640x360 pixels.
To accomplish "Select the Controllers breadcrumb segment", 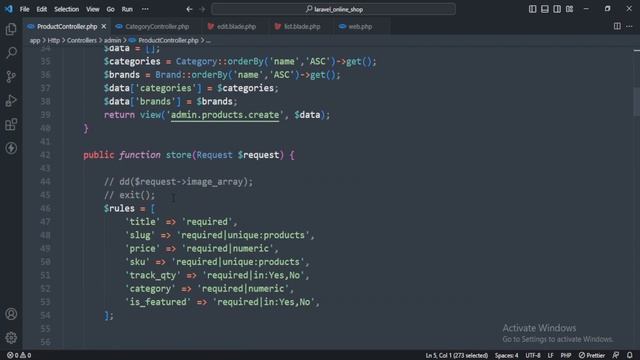I will point(82,40).
